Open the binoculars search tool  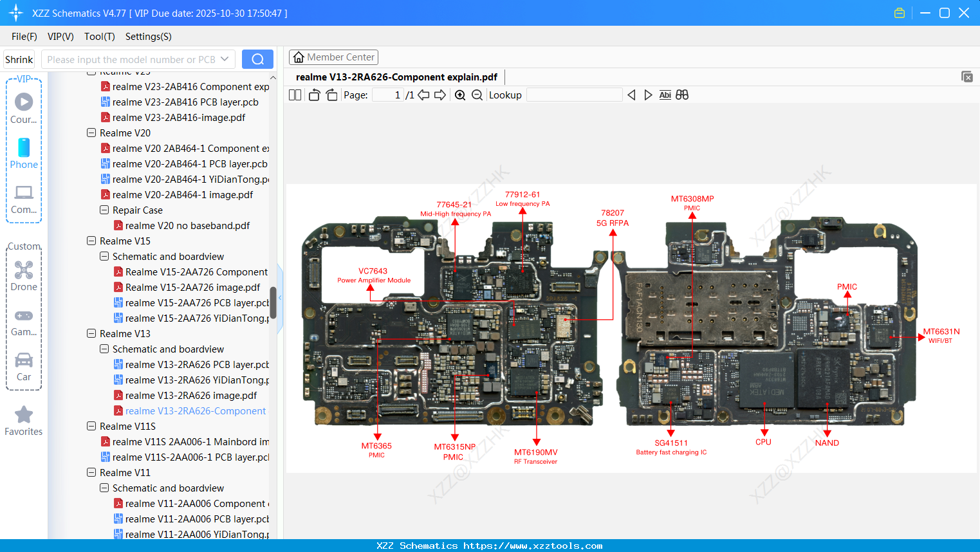point(682,95)
